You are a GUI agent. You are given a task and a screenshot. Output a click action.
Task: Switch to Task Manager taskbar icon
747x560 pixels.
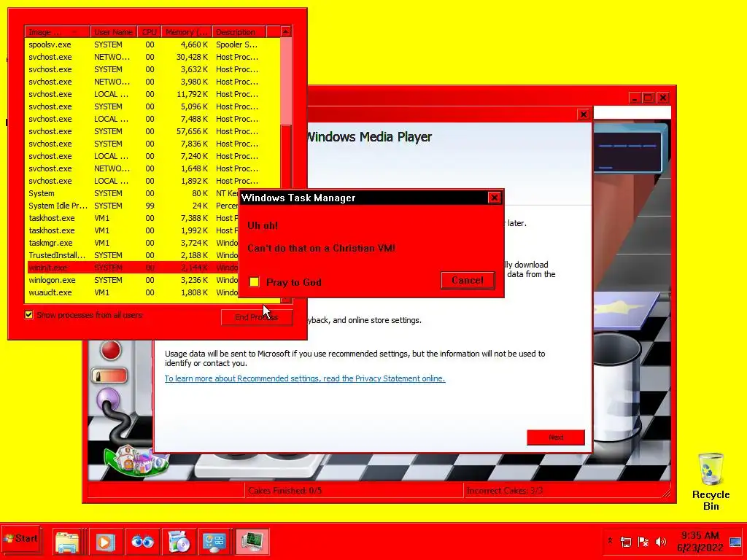(252, 542)
